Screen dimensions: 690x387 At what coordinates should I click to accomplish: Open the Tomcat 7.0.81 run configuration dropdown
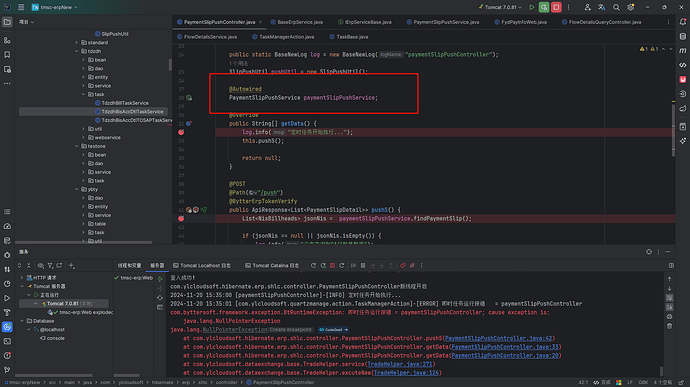click(500, 7)
